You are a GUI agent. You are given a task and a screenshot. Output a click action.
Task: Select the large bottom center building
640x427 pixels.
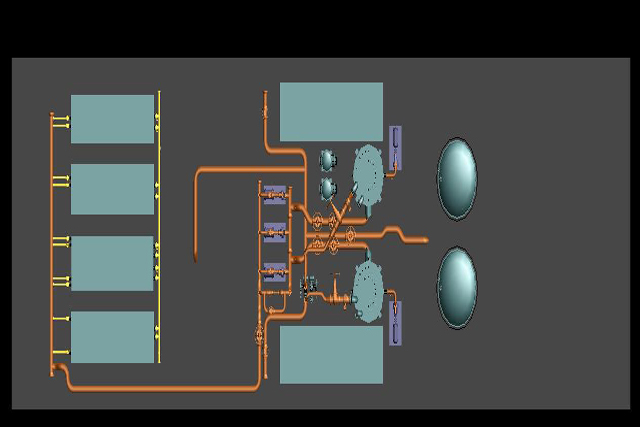(331, 354)
